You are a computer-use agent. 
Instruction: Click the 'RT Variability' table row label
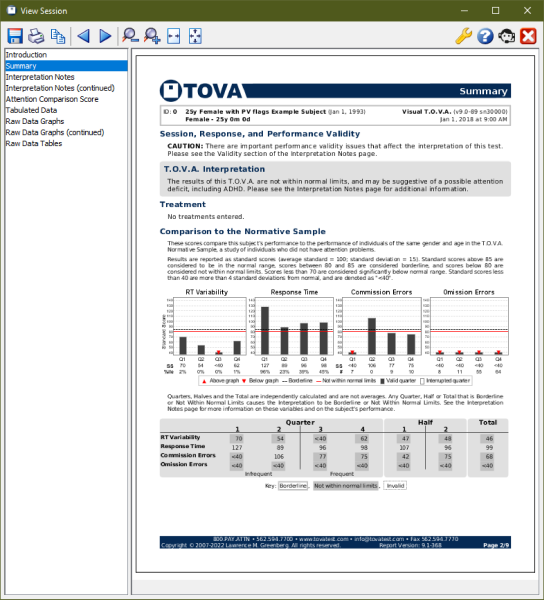point(180,437)
